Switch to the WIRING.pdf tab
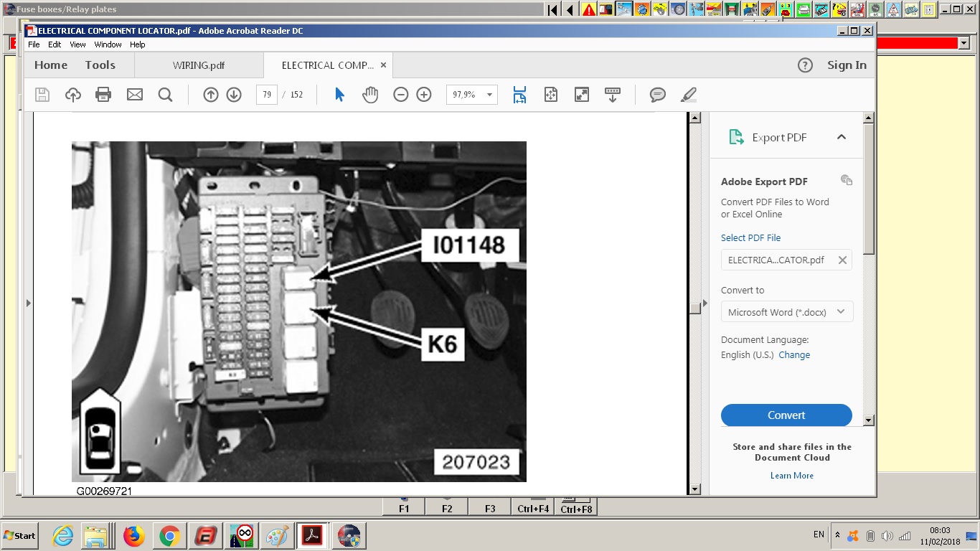 tap(199, 65)
